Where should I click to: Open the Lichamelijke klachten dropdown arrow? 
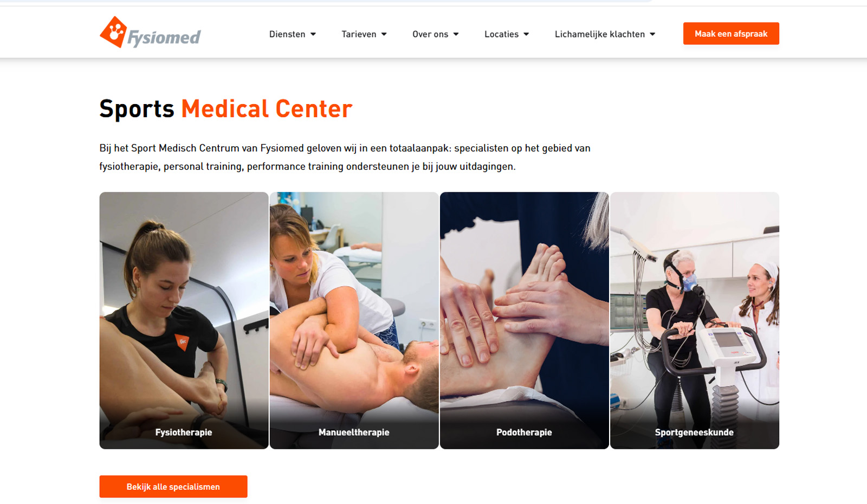652,34
